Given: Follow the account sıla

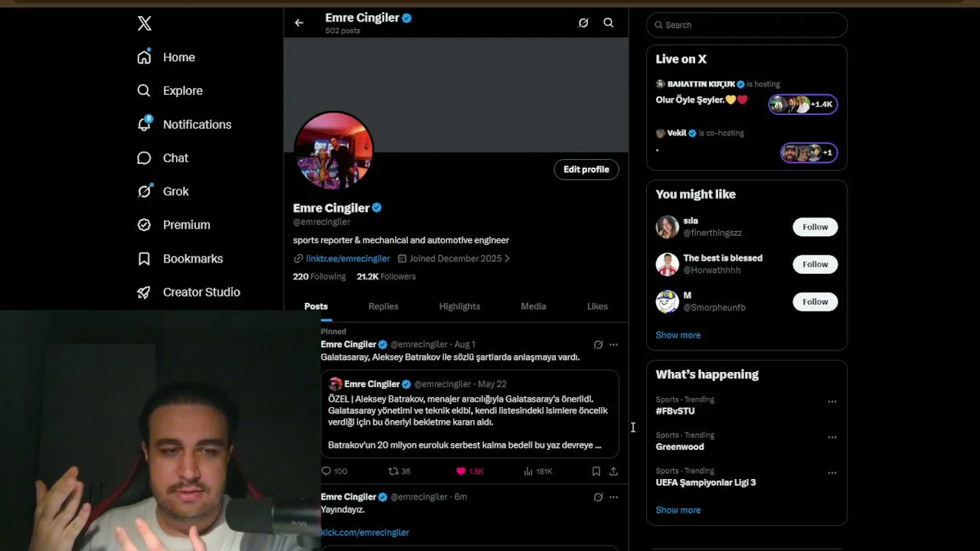Looking at the screenshot, I should [815, 227].
